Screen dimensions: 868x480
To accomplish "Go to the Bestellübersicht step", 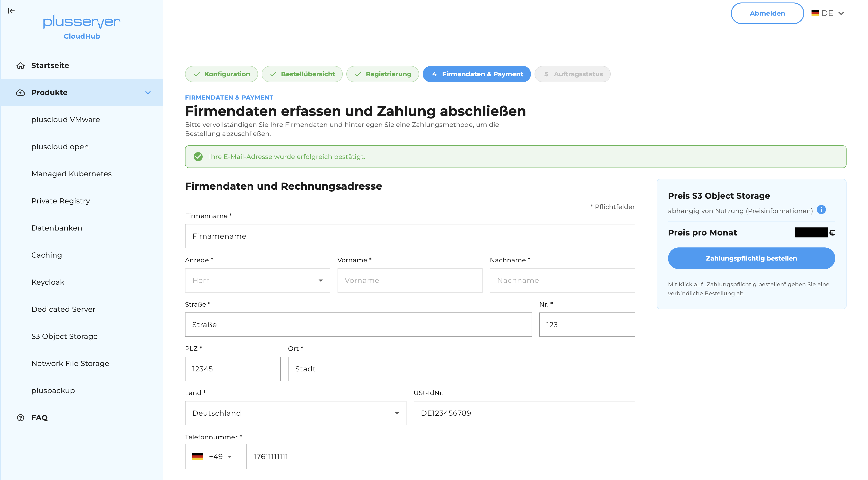I will 302,74.
